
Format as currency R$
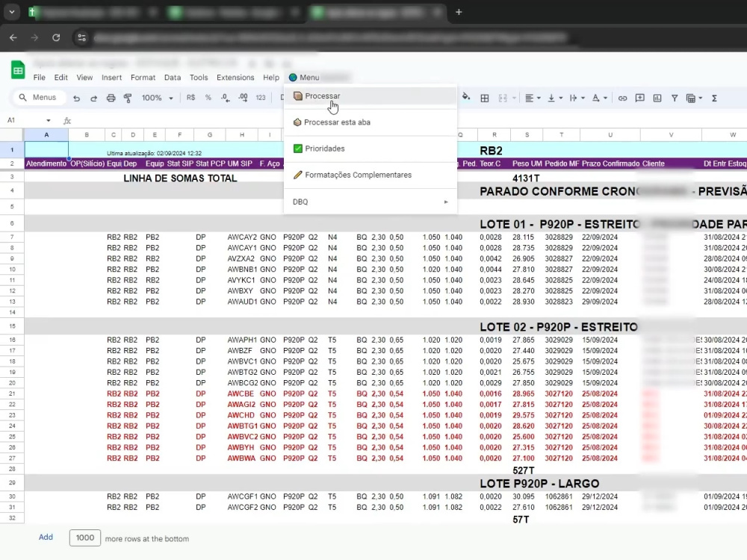click(x=190, y=98)
